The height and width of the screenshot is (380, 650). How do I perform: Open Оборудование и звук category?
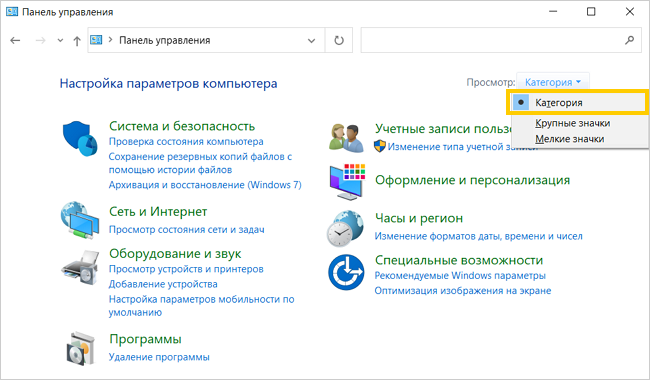[x=175, y=253]
